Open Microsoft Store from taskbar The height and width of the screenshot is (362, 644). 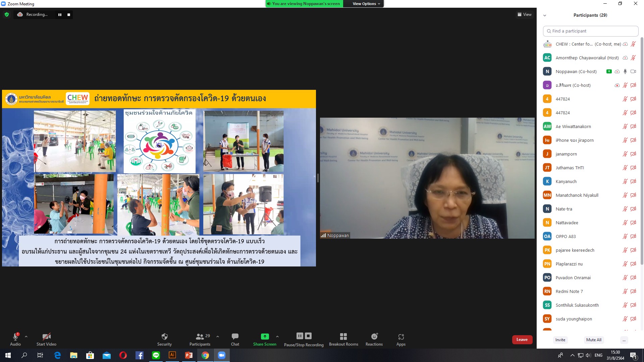pyautogui.click(x=90, y=355)
